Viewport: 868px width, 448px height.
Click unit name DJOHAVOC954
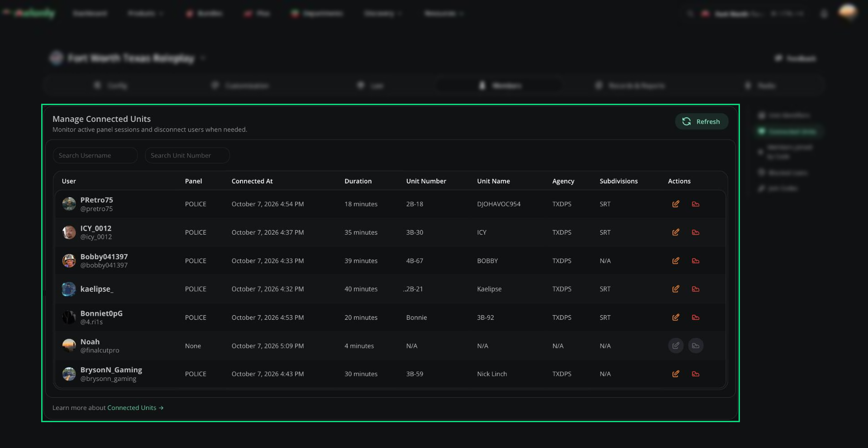(499, 204)
